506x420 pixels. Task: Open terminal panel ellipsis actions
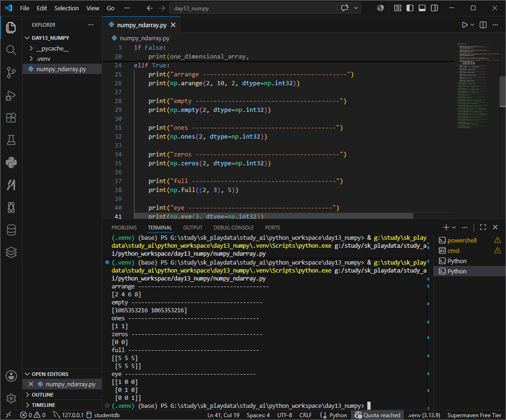[x=465, y=228]
